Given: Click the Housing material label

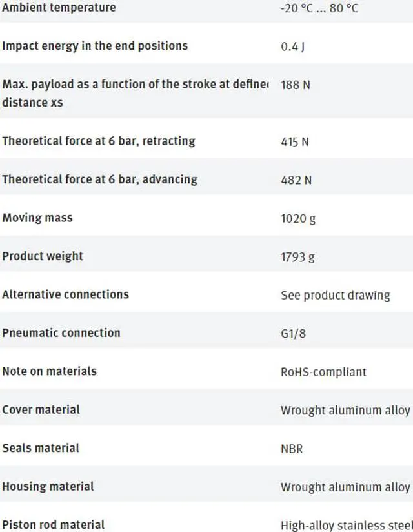Looking at the screenshot, I should point(48,486).
